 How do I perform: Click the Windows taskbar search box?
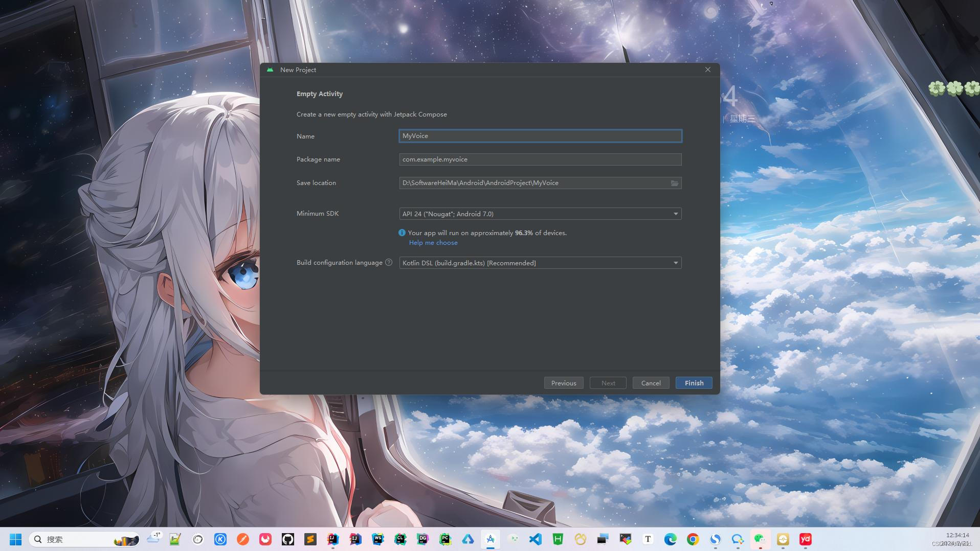(85, 539)
